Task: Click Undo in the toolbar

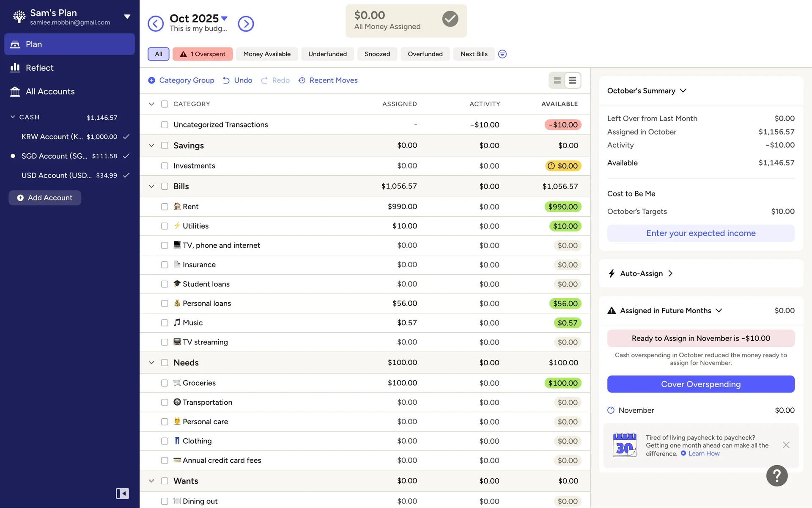Action: coord(238,80)
